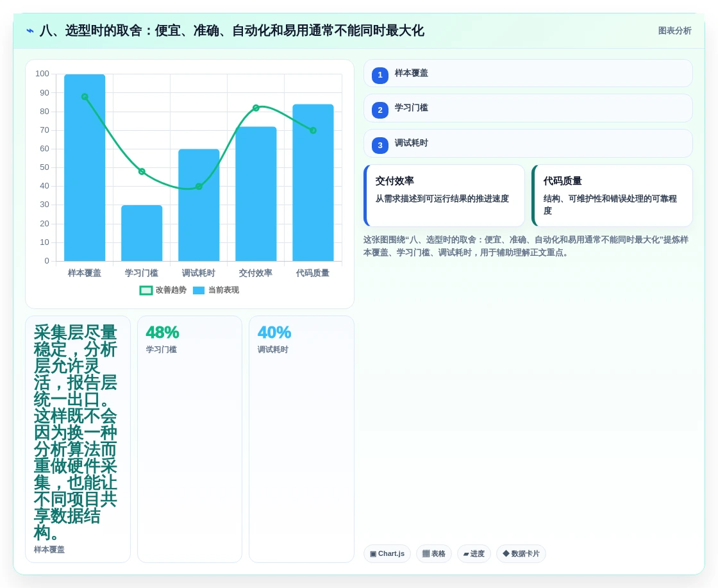Select the numbered badge 1 for 样本覆盖
The height and width of the screenshot is (588, 718).
(x=380, y=75)
